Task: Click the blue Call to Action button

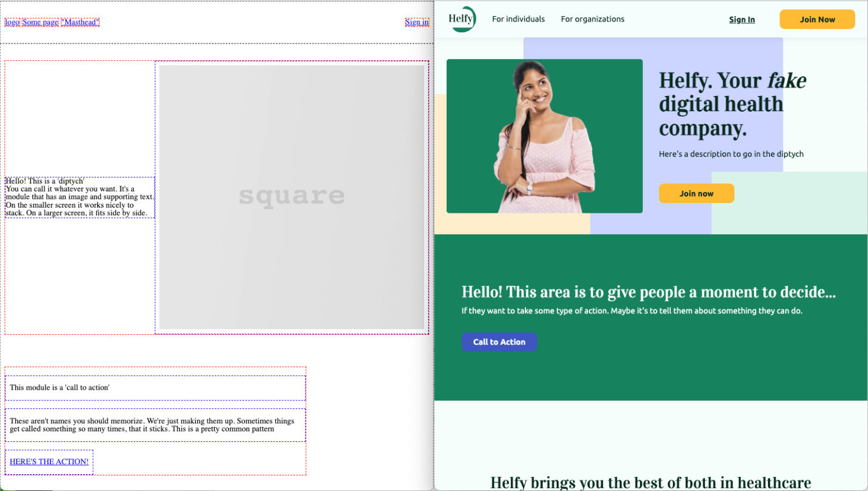Action: (x=499, y=342)
